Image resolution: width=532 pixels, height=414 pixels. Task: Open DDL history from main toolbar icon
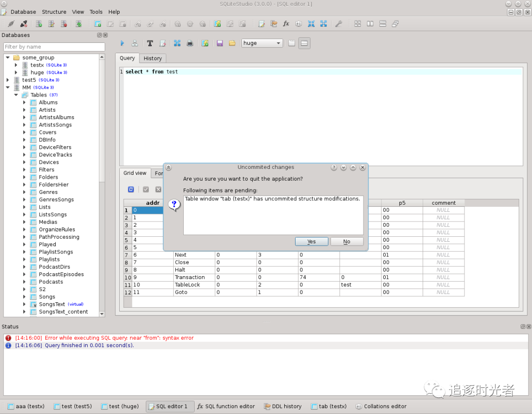[x=274, y=24]
